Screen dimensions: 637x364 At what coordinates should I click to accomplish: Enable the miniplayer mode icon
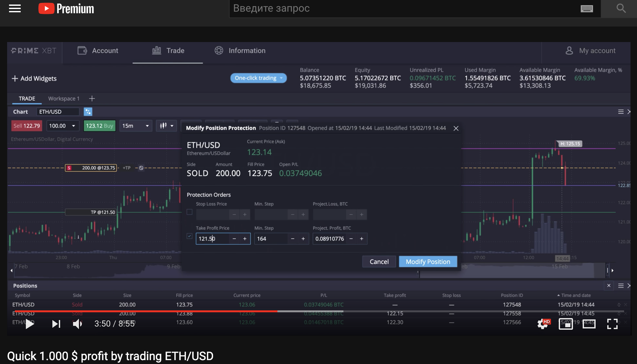[x=566, y=324]
